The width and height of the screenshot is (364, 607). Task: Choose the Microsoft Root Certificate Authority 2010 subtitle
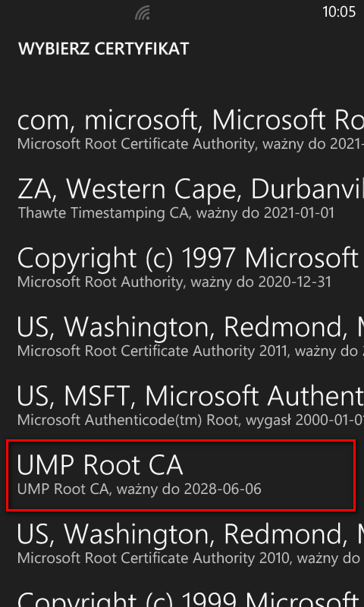click(x=190, y=558)
